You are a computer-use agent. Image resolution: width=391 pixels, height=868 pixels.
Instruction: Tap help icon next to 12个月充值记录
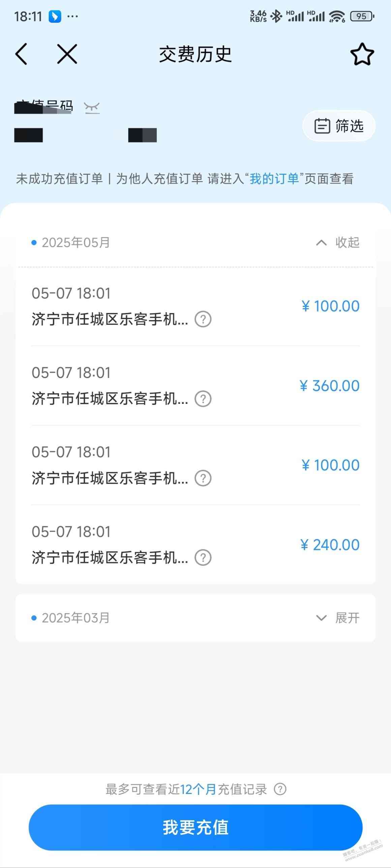point(280,789)
